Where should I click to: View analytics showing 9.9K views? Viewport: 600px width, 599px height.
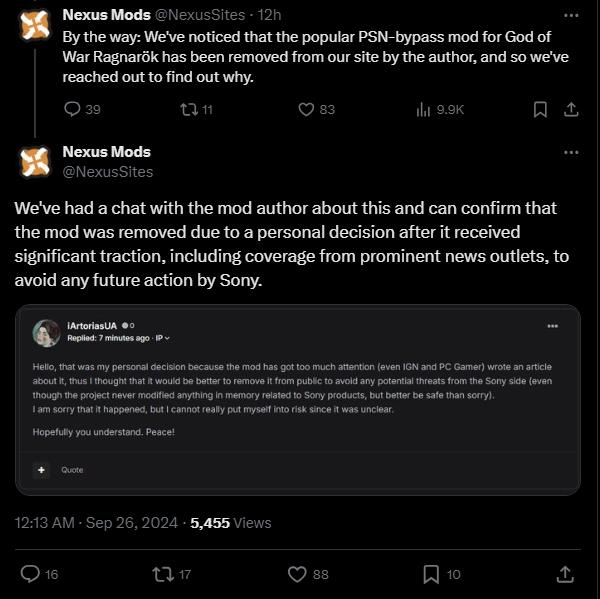pos(423,109)
